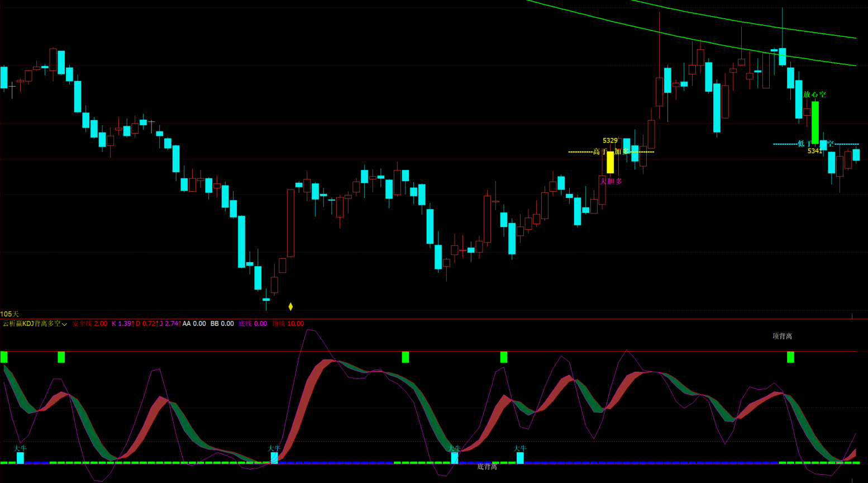Click the BB 0.00 indicator value
The width and height of the screenshot is (868, 483).
222,324
